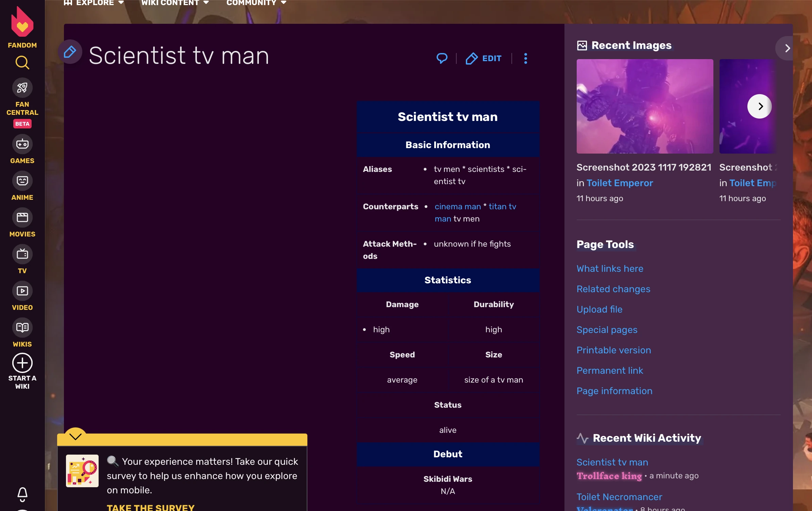This screenshot has width=812, height=511.
Task: Go to Games controller icon
Action: [22, 144]
